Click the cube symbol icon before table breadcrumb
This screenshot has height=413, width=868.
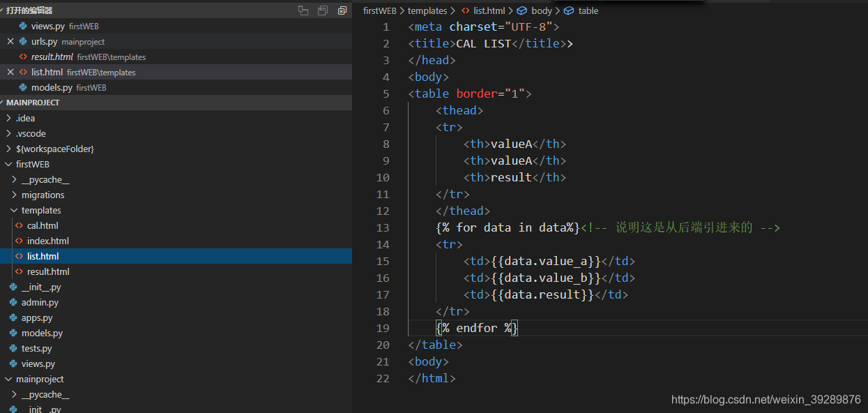[569, 10]
